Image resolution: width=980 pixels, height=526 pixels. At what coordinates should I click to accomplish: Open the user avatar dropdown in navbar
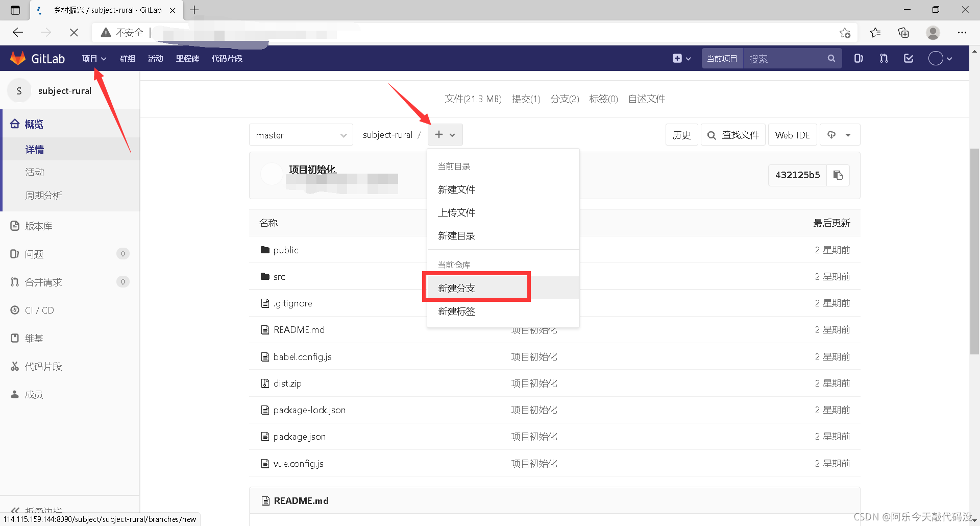tap(940, 58)
